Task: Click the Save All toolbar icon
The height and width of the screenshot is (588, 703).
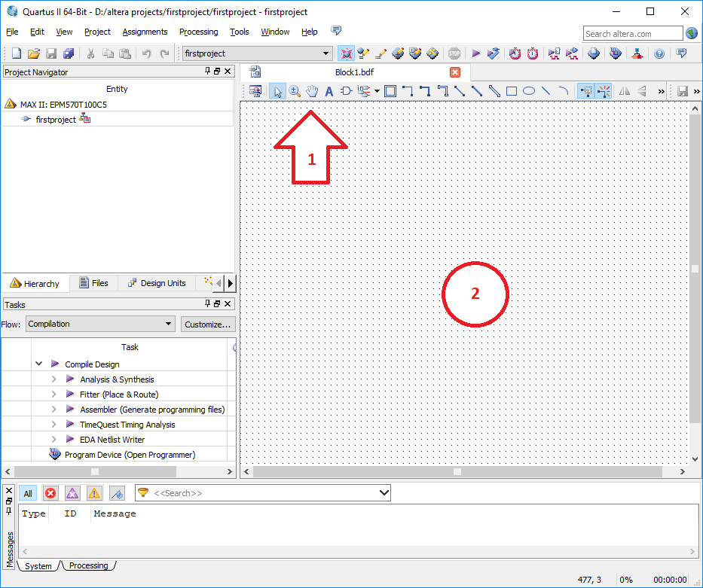Action: 69,53
